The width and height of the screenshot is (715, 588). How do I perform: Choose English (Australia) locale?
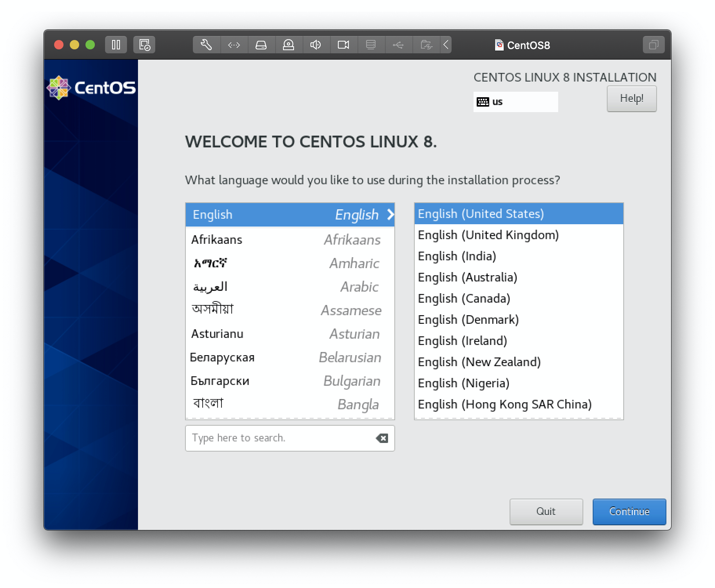point(519,277)
